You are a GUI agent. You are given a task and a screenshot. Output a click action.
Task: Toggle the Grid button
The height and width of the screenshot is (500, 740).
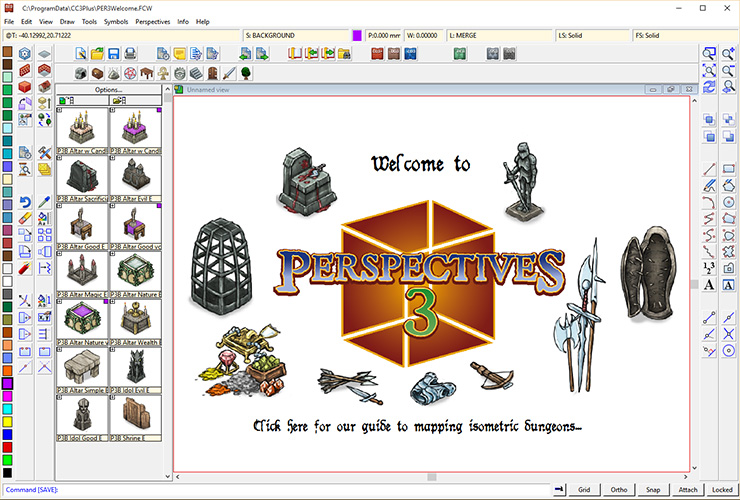[584, 490]
